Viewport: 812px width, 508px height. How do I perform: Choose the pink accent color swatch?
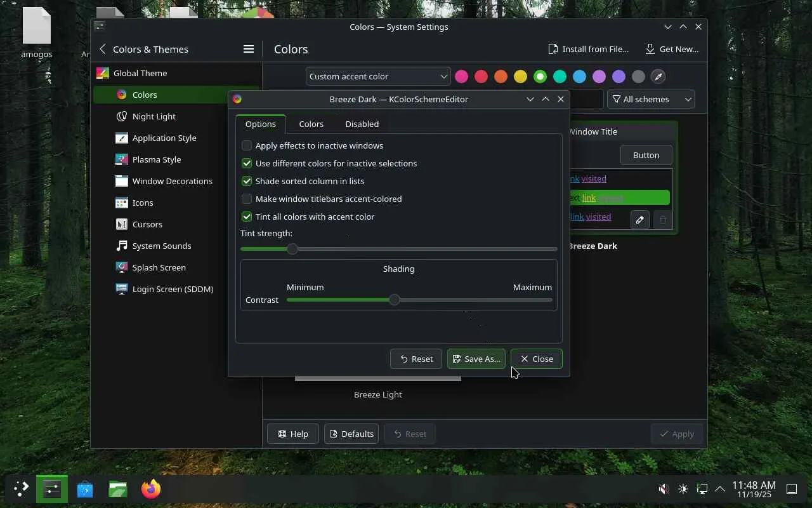pyautogui.click(x=461, y=76)
